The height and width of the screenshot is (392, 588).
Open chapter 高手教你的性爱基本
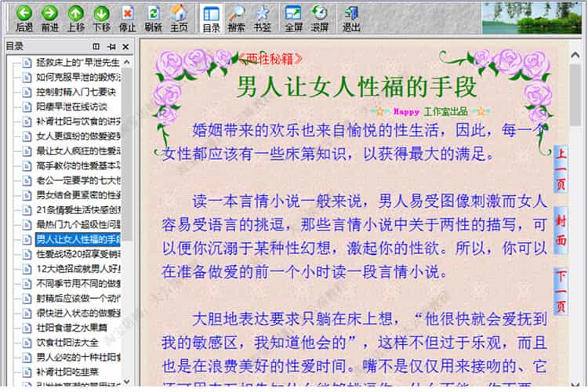[x=78, y=165]
